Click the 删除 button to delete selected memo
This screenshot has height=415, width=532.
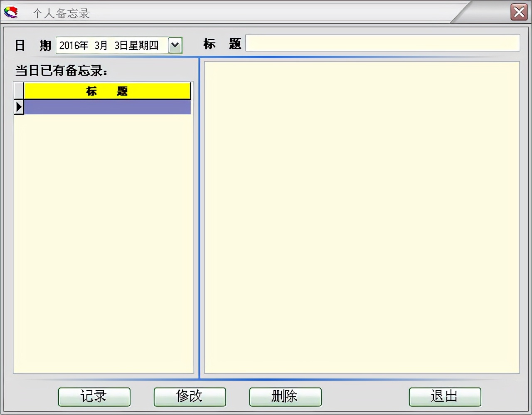click(x=285, y=397)
